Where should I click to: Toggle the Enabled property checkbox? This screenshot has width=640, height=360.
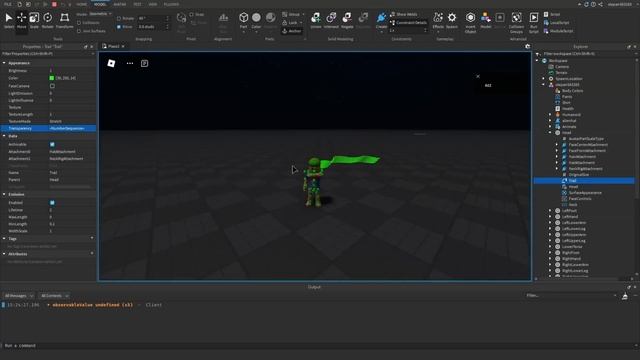[52, 202]
